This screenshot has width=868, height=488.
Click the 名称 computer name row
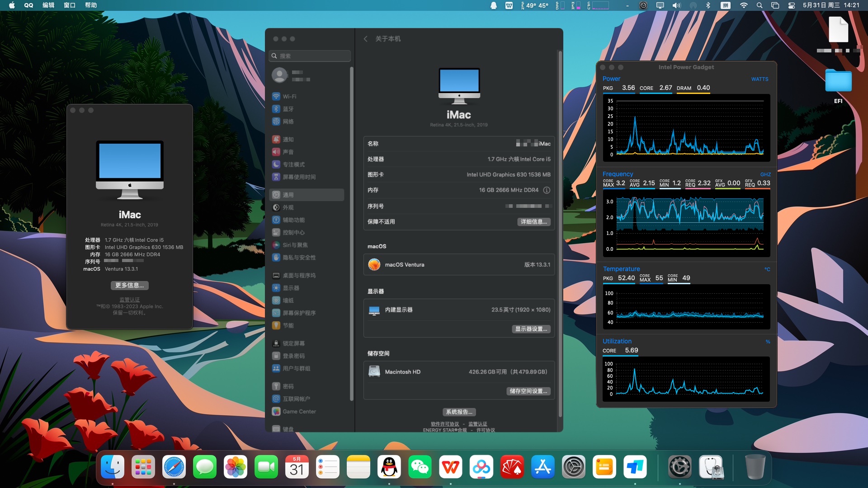[x=459, y=144]
